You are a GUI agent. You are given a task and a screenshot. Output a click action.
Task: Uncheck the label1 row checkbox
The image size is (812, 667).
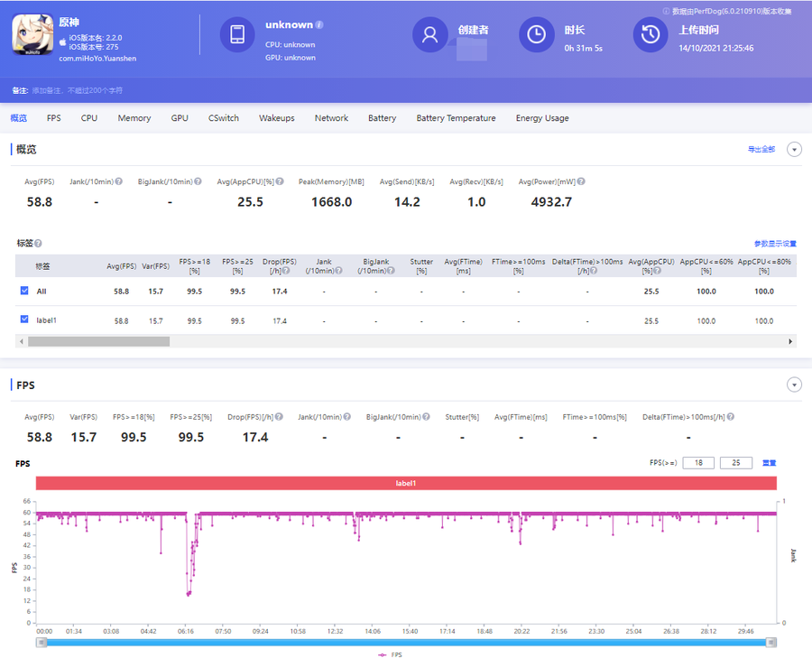tap(24, 319)
